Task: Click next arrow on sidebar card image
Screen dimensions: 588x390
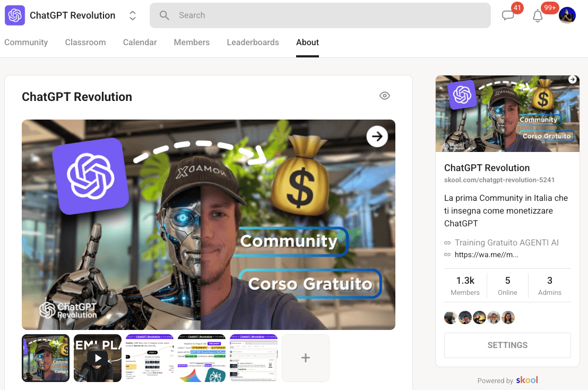Action: 572,80
